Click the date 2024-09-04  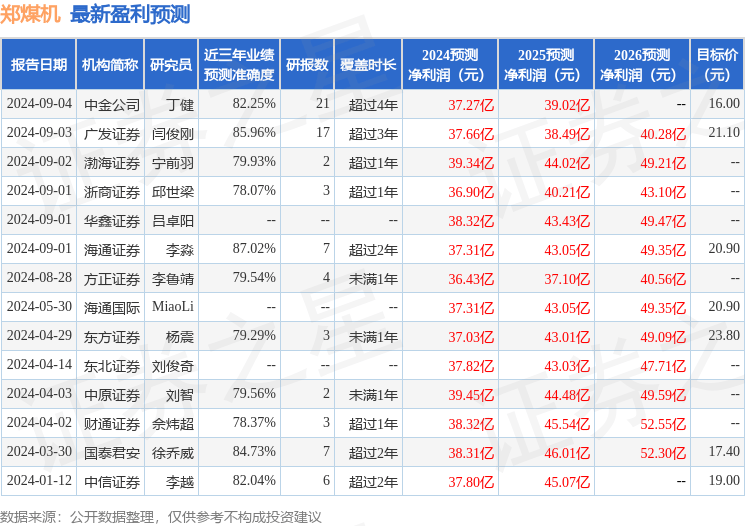pos(39,103)
